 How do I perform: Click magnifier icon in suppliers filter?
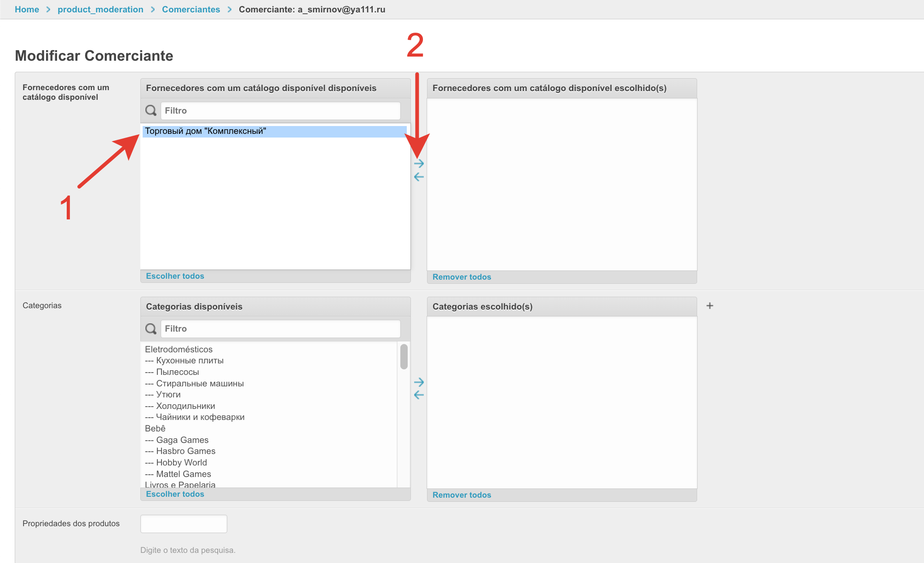click(151, 110)
